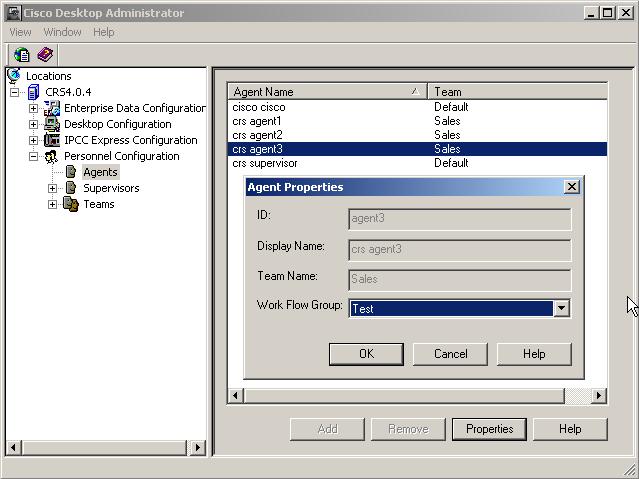Sort by Agent Name column header
Screen dimensions: 639x479
coord(327,92)
